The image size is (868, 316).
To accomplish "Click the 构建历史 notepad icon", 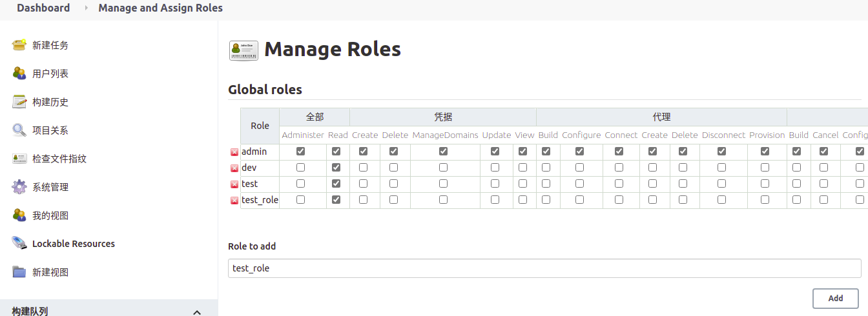I will click(19, 102).
